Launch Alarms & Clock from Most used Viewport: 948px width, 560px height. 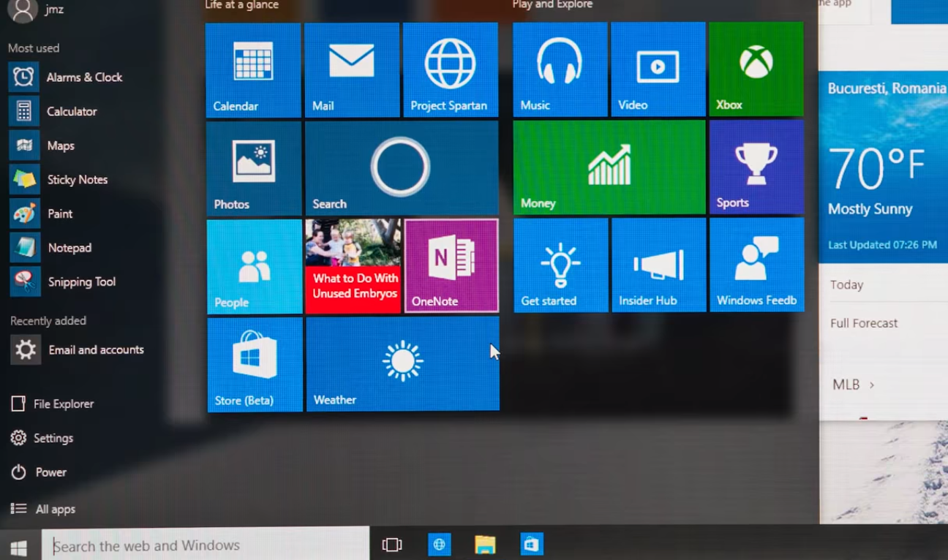coord(66,77)
